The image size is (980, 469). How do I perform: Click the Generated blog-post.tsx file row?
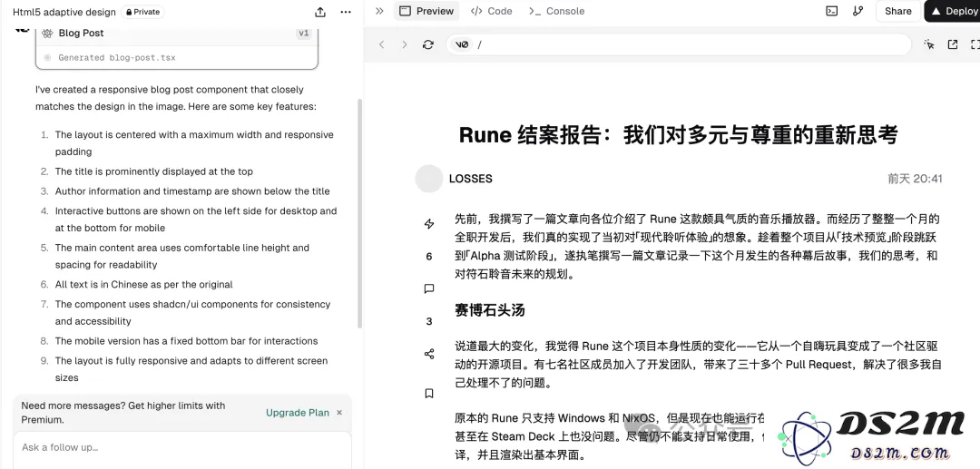point(177,57)
